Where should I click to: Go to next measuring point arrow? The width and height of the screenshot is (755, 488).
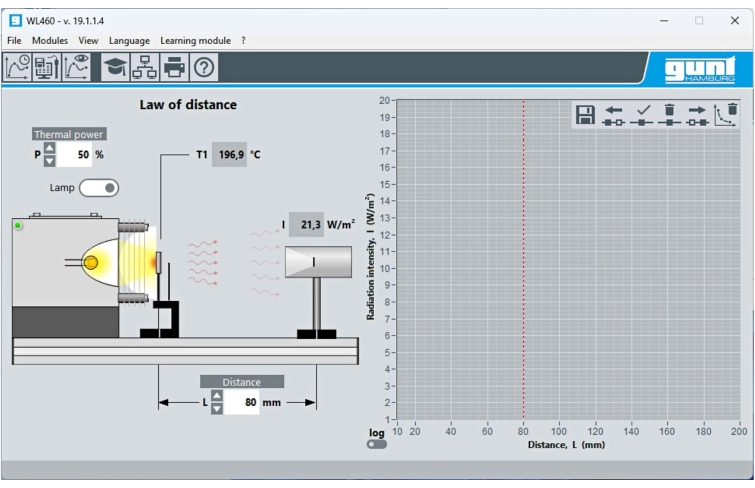[x=697, y=116]
